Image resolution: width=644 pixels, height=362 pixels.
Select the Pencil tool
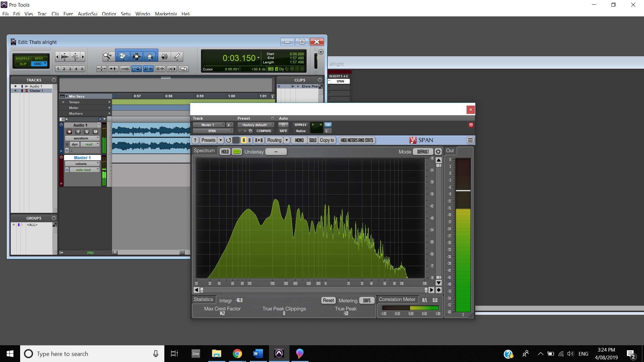(177, 56)
